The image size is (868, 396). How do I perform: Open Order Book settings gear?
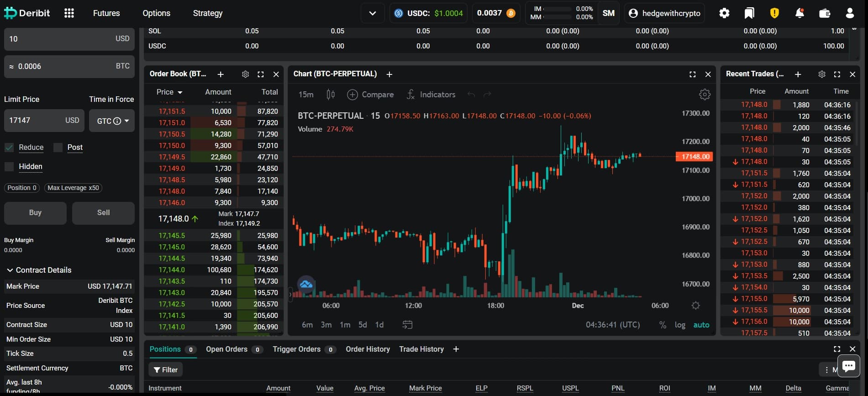[x=245, y=74]
